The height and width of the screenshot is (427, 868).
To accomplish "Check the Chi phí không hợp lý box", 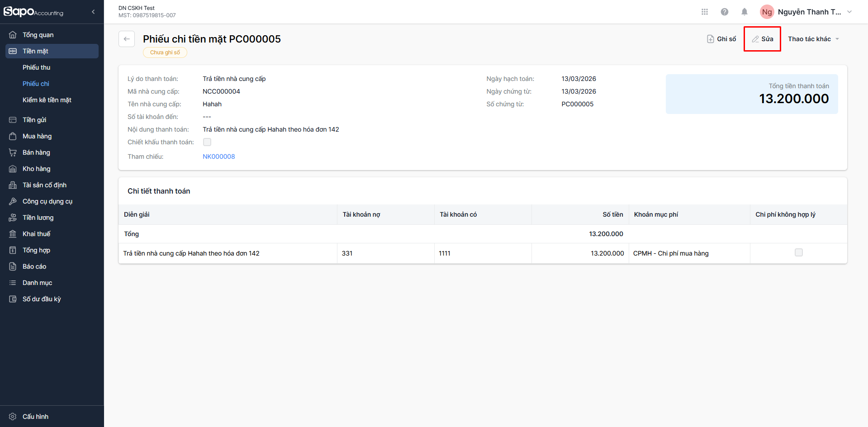I will (799, 252).
